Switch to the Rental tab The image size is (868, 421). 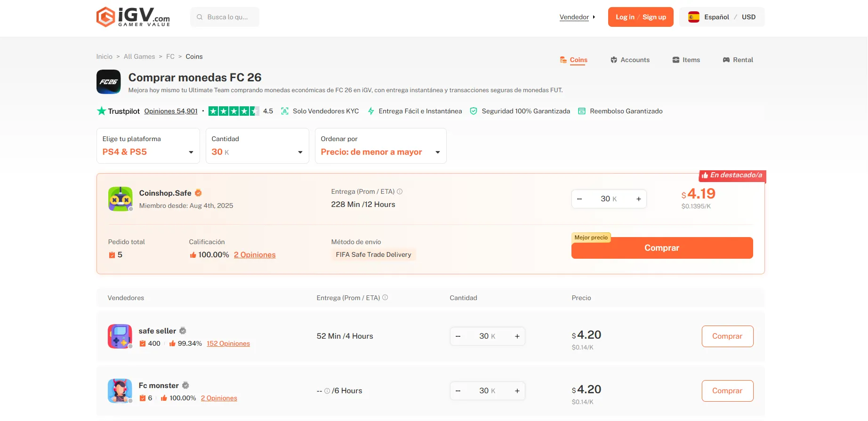(738, 60)
